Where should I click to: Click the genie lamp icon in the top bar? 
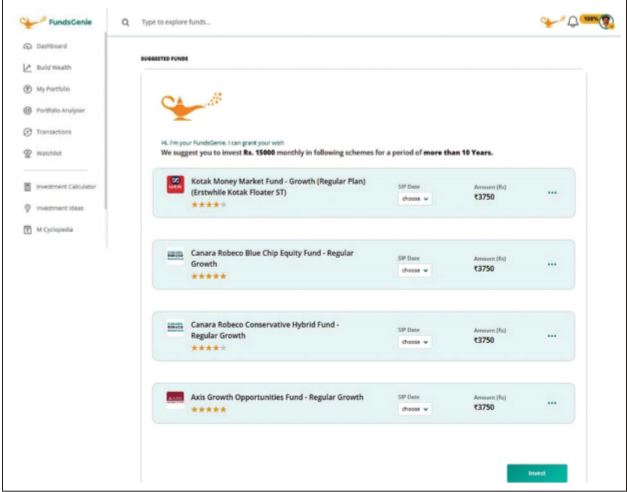552,21
